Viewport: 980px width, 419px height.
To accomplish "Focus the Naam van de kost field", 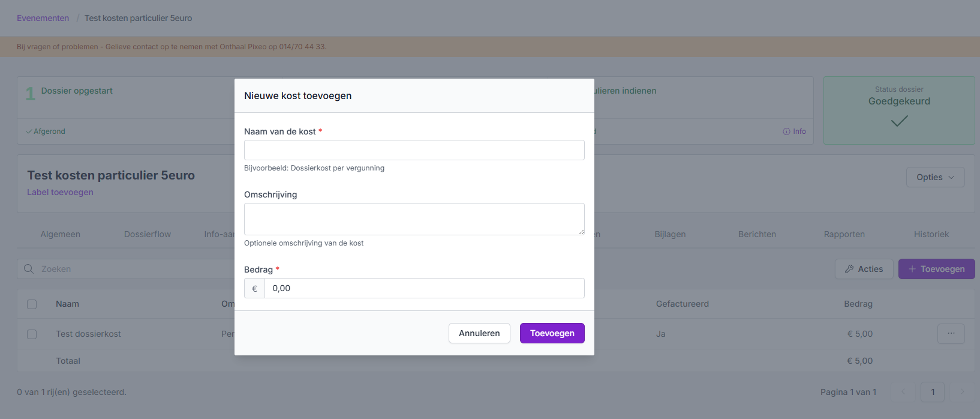I will point(414,150).
